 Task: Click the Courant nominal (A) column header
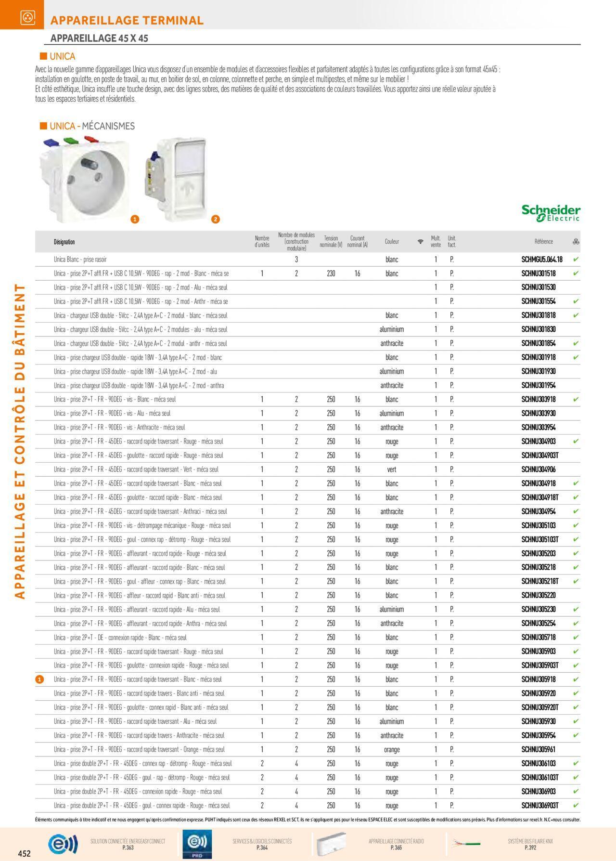[x=357, y=241]
